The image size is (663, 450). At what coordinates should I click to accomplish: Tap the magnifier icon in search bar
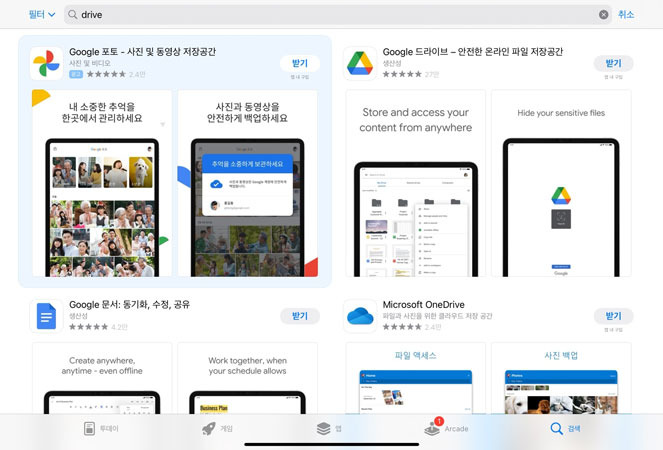tap(73, 14)
